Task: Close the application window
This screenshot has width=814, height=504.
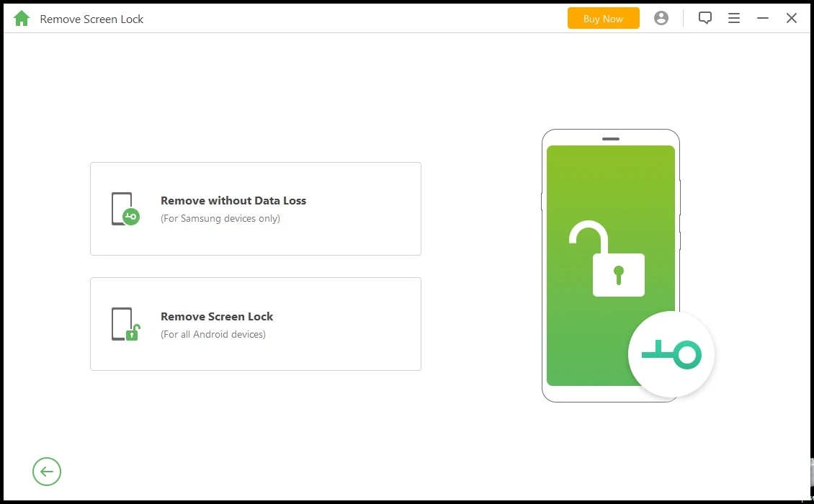Action: coord(791,18)
